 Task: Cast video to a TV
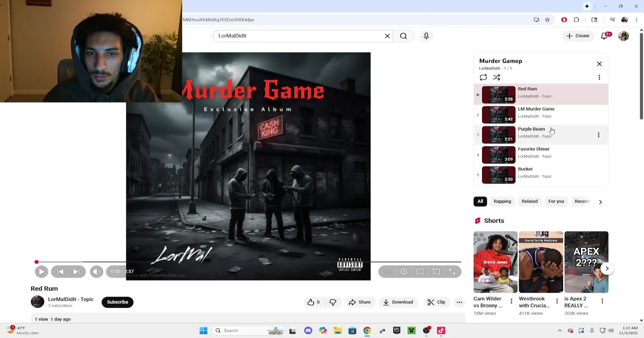coord(436,272)
